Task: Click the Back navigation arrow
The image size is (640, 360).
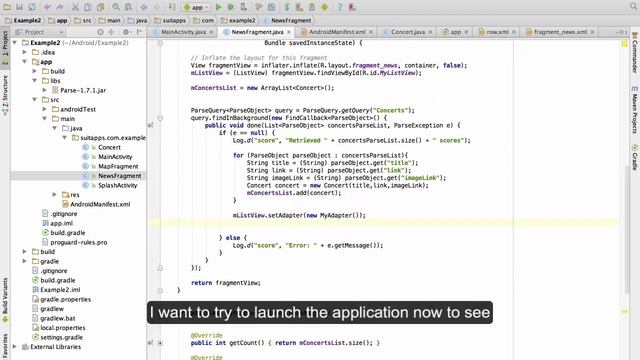Action: click(x=144, y=7)
